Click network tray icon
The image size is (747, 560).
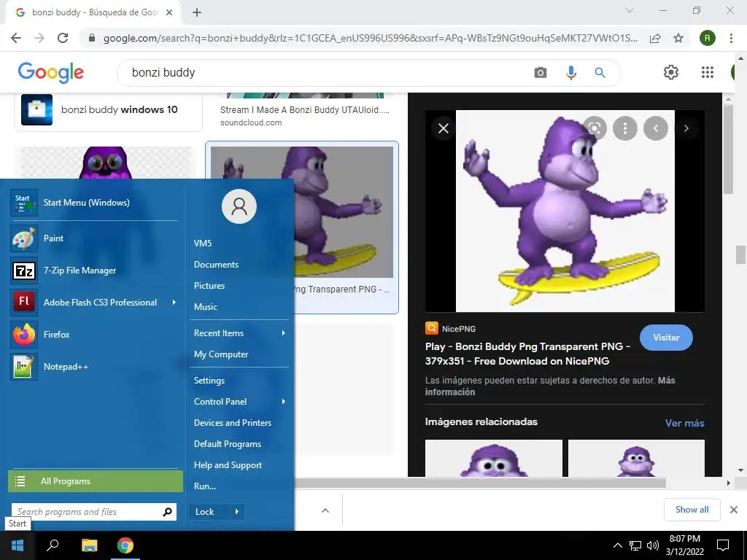point(635,545)
